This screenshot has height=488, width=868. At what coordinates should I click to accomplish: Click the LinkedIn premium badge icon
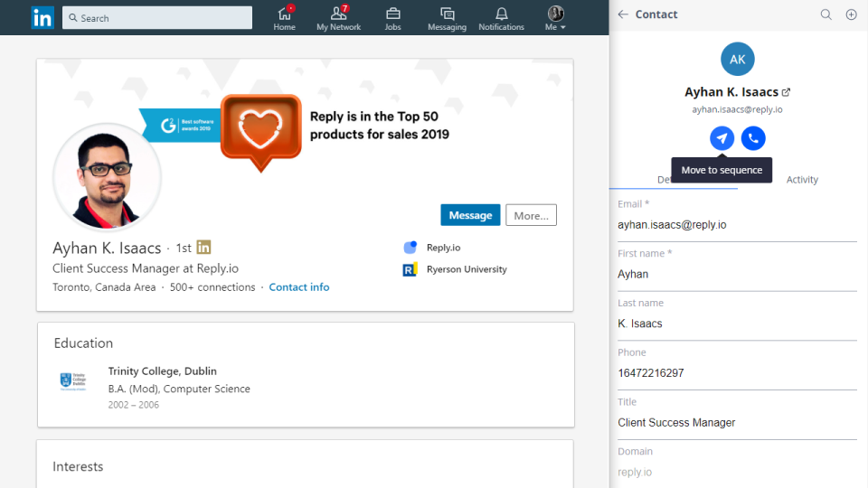(203, 247)
